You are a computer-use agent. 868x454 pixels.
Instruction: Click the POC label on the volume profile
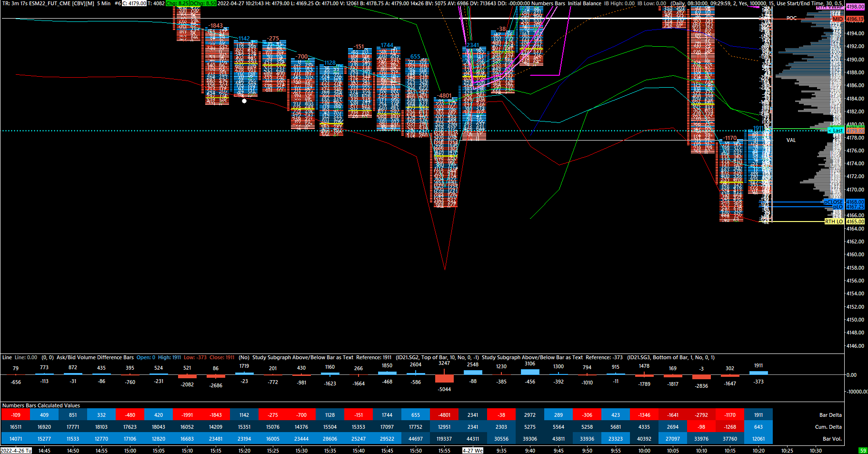click(x=791, y=18)
